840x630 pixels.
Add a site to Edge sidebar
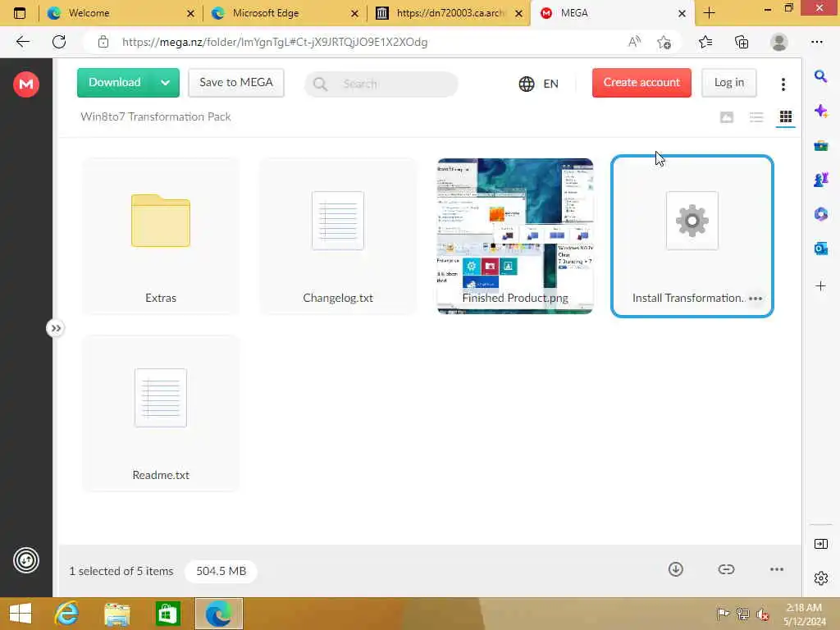tap(820, 285)
